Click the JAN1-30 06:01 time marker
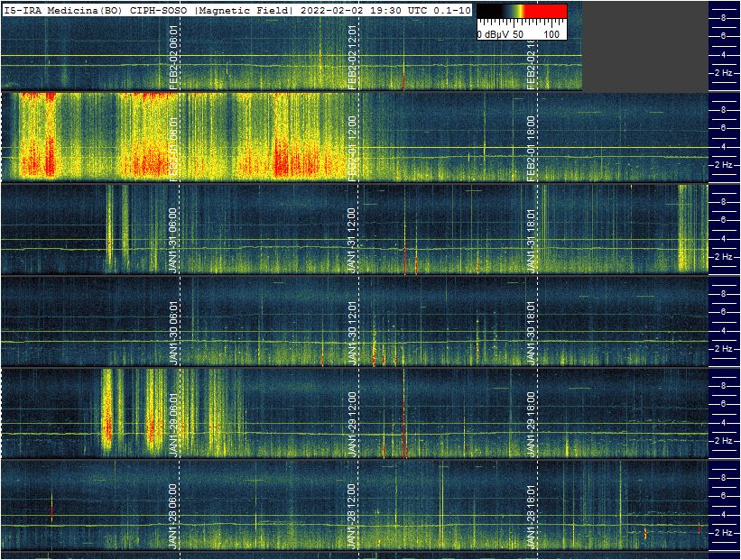This screenshot has width=741, height=560. [x=174, y=334]
